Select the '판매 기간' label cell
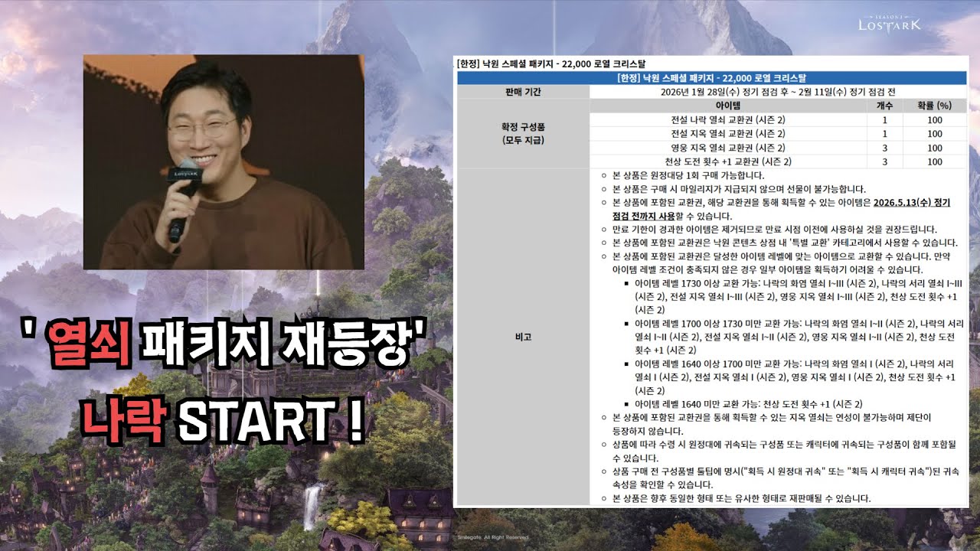This screenshot has width=980, height=551. click(522, 92)
